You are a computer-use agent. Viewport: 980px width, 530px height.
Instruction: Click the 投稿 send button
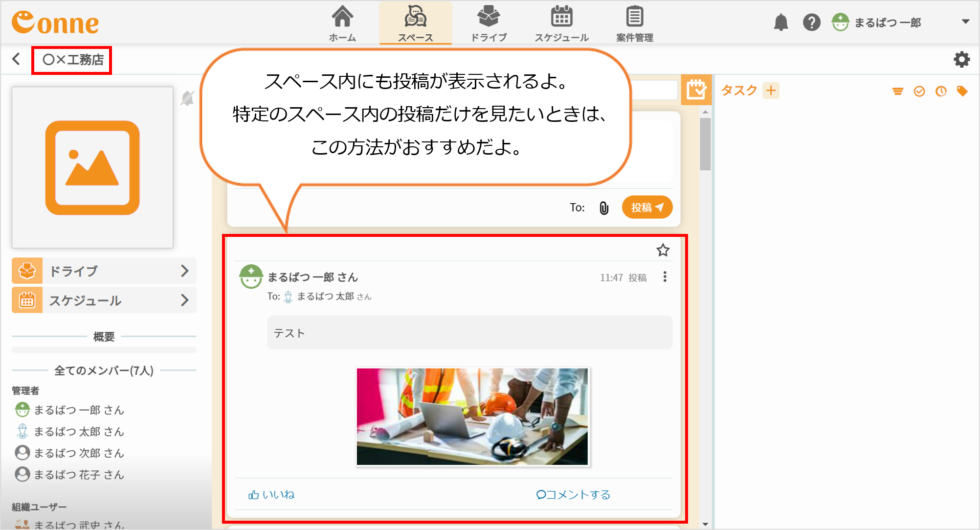click(647, 207)
